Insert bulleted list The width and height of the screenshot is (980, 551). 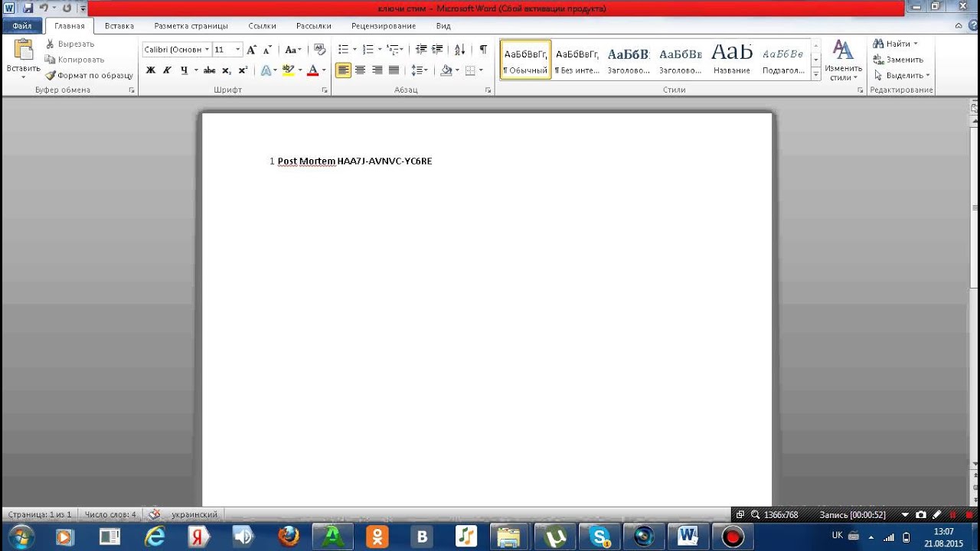point(344,49)
